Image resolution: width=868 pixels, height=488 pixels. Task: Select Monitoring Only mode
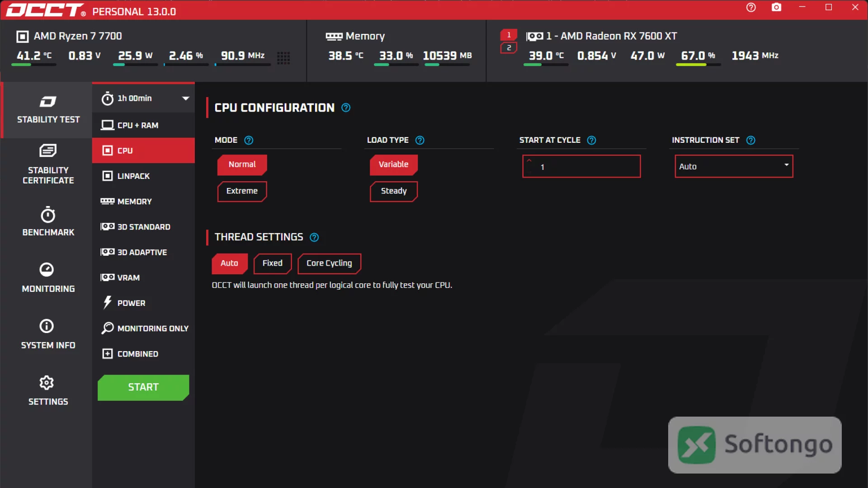point(143,328)
